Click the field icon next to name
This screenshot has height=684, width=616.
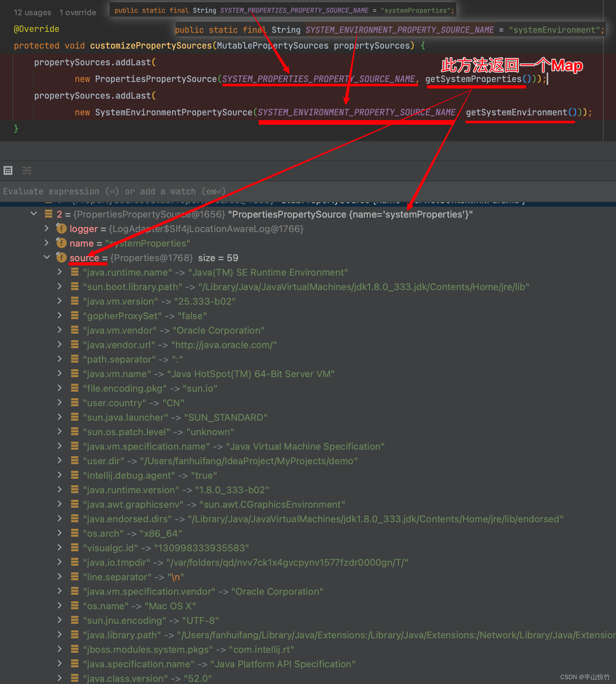pos(61,243)
